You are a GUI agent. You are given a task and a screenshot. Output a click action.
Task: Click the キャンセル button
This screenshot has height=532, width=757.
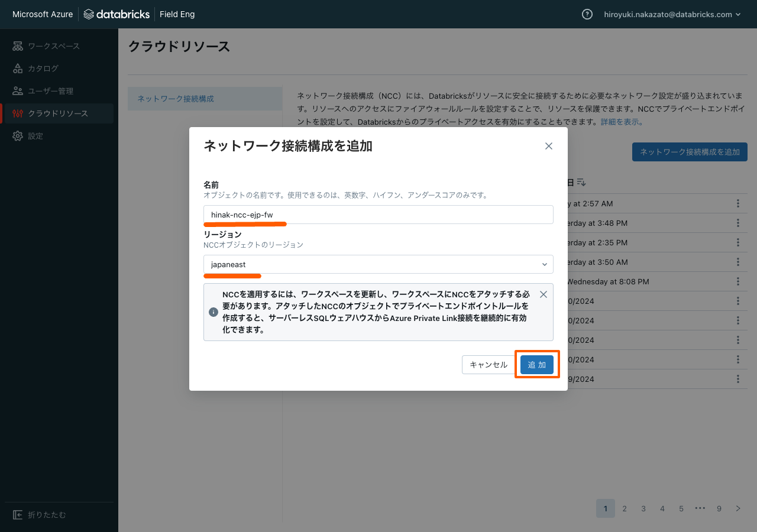click(489, 365)
